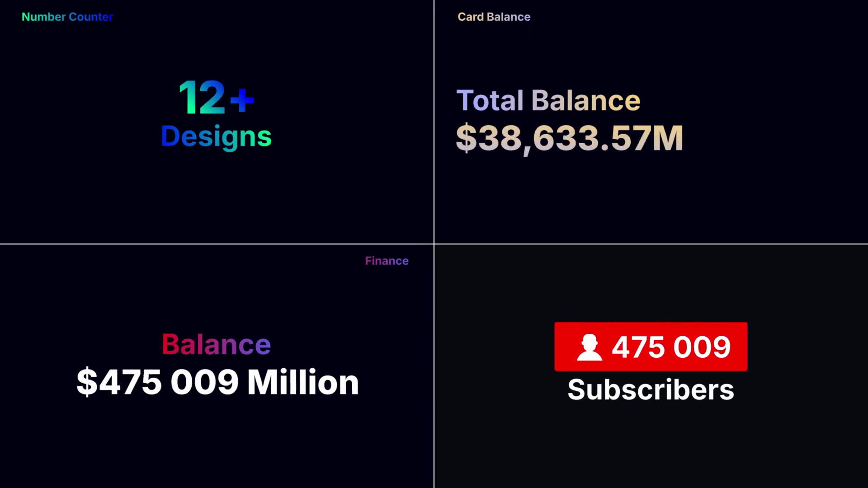Click the dollar sign before 38,633.57M
Screen dimensions: 868x488
pos(467,138)
